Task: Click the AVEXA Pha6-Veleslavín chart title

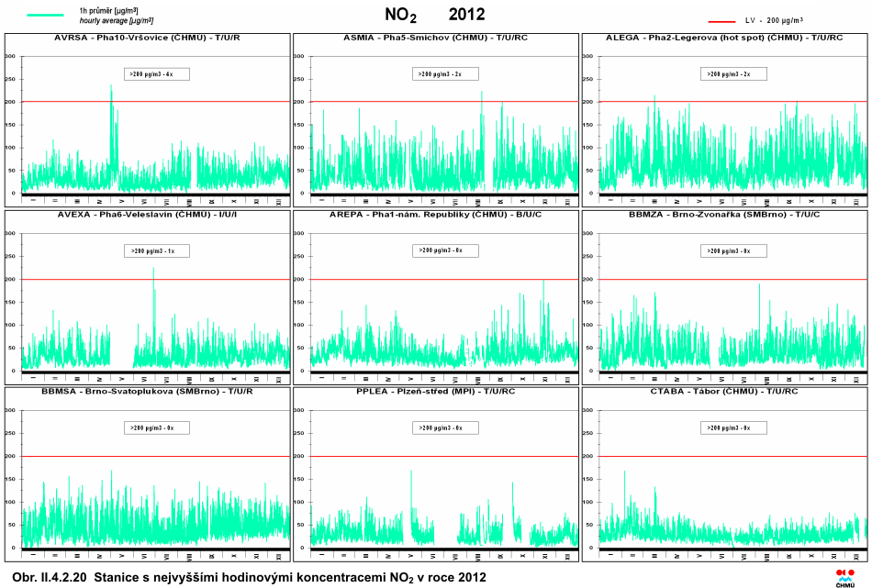Action: [148, 215]
